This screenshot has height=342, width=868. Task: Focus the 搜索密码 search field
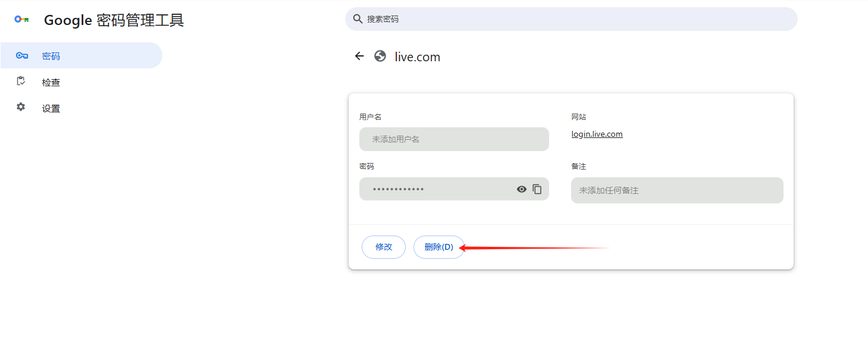pyautogui.click(x=571, y=19)
